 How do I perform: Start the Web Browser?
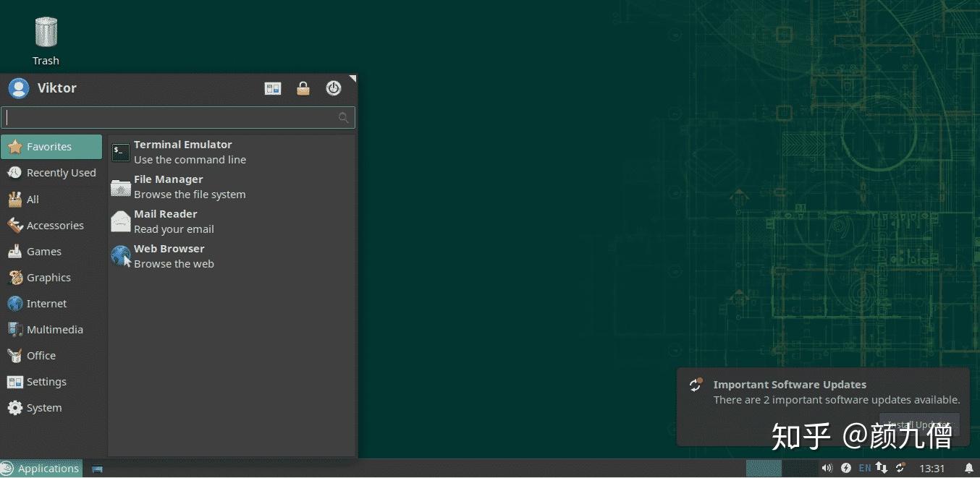click(169, 255)
